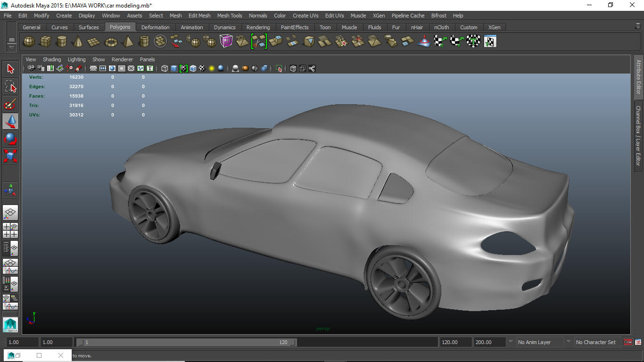Toggle the viewport grid display
Viewport: 644px width, 362px height.
tap(93, 69)
